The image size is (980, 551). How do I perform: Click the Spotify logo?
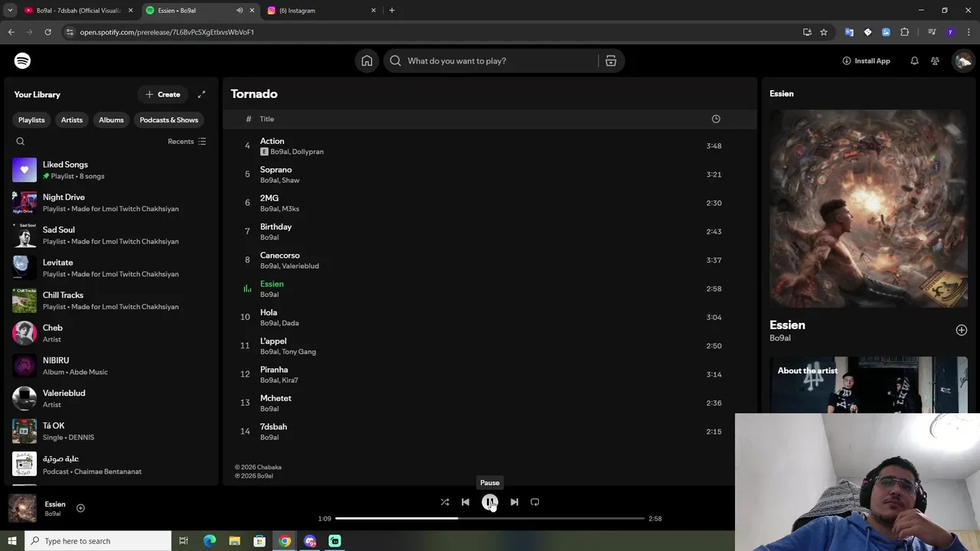(22, 60)
